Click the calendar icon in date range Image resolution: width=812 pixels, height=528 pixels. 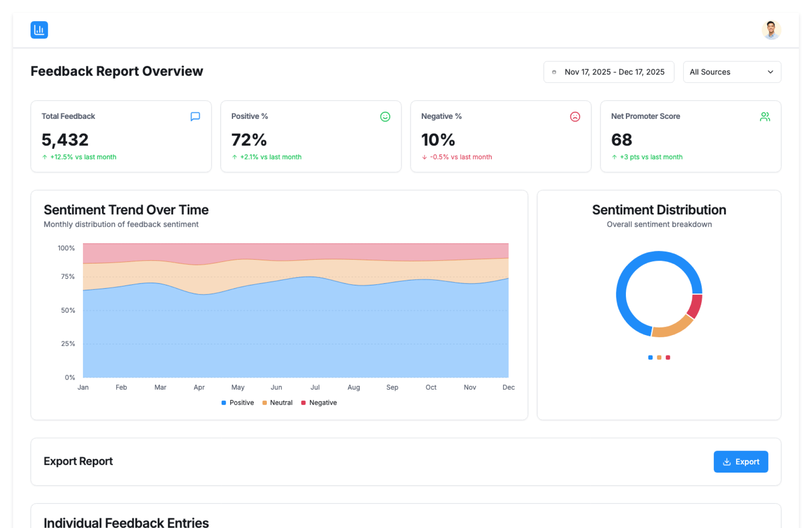coord(554,72)
